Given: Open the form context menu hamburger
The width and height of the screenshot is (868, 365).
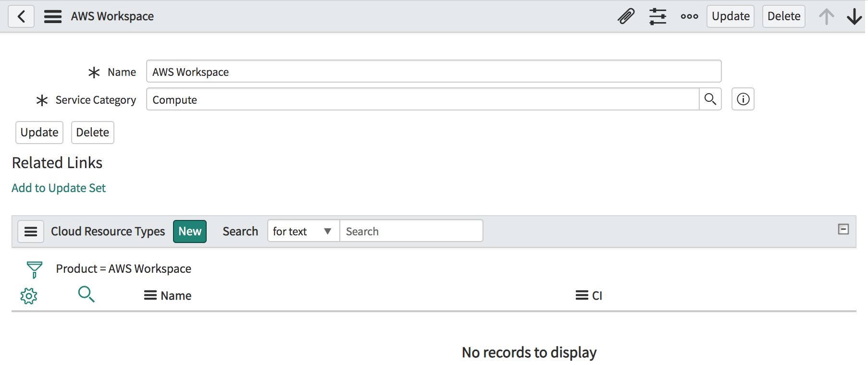Looking at the screenshot, I should [53, 16].
